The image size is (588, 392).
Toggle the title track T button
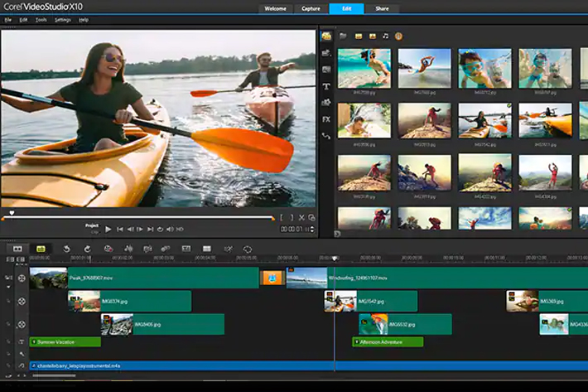22,341
